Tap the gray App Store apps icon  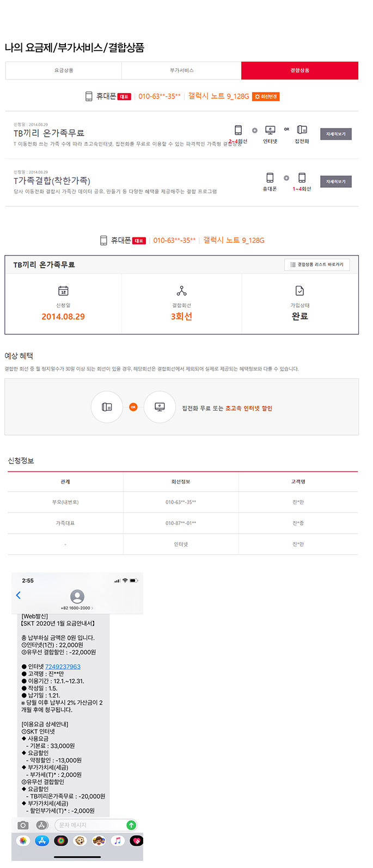42,825
